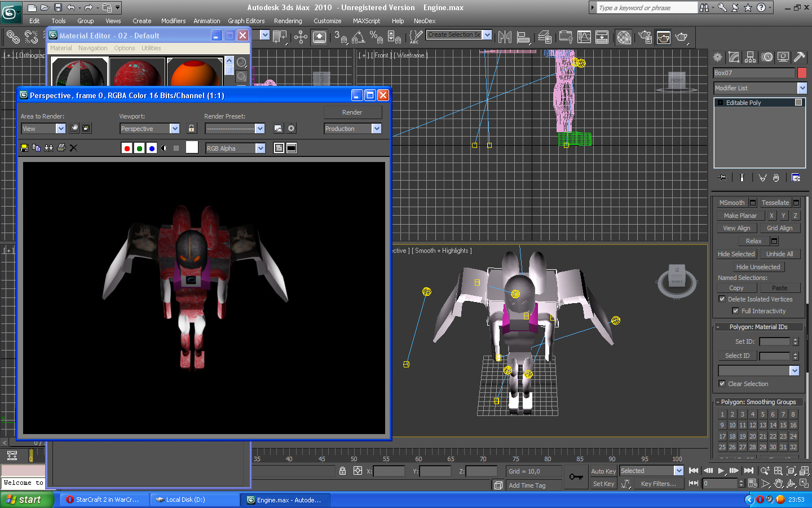Enable the green channel in render window

point(139,148)
